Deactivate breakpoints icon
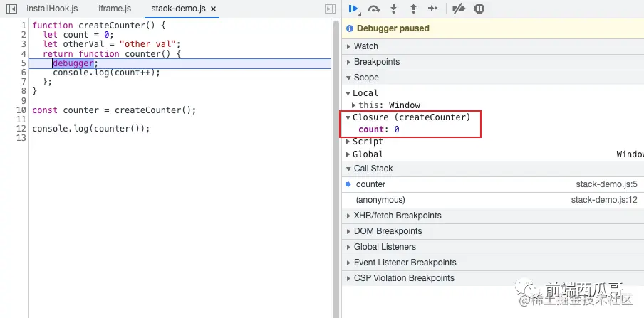The width and height of the screenshot is (644, 318). [458, 9]
